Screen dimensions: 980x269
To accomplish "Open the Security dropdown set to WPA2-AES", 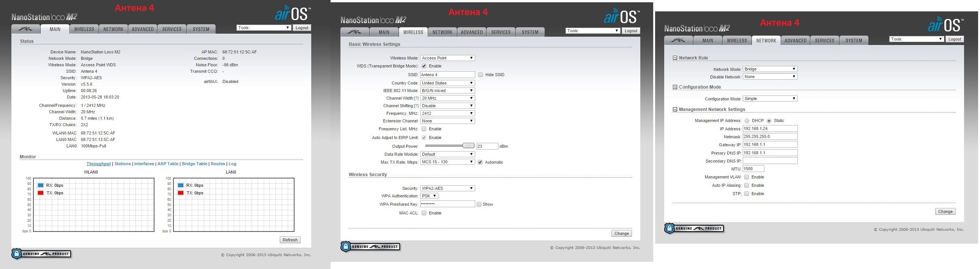I will point(447,188).
